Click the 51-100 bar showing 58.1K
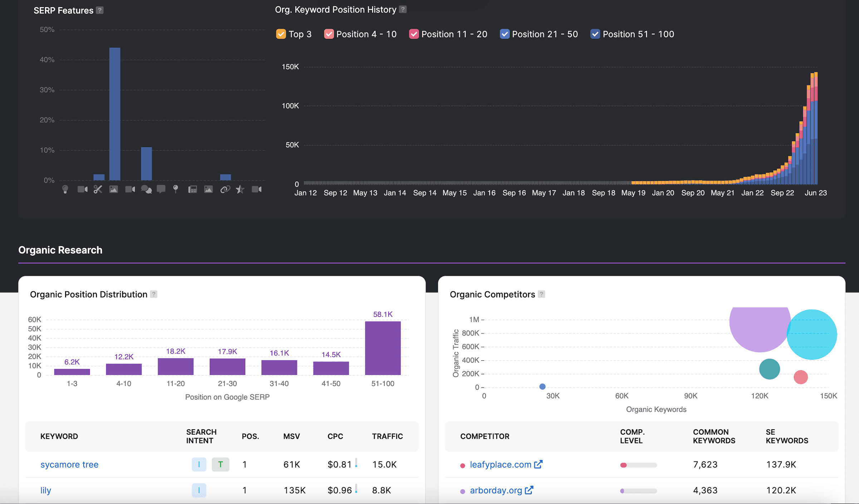859x504 pixels. click(x=383, y=348)
